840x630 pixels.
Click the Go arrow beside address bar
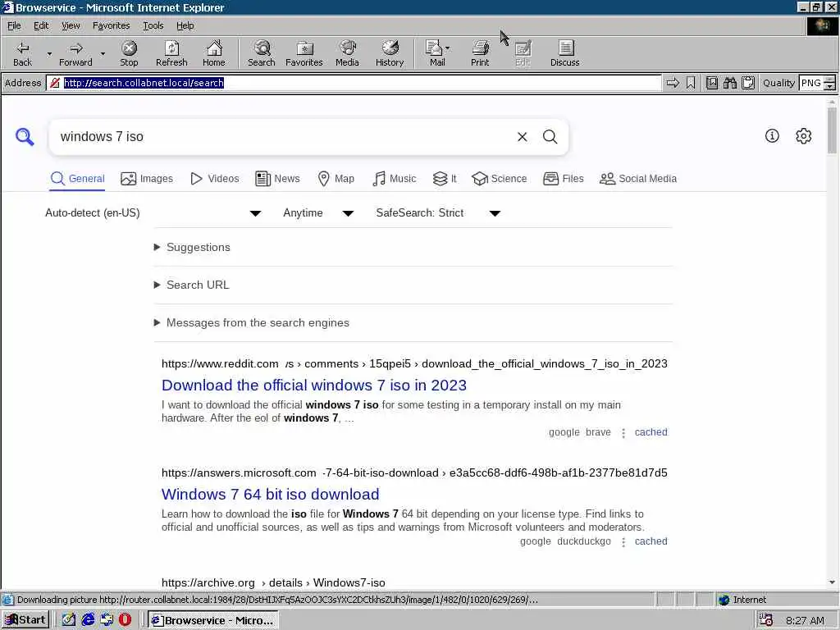pyautogui.click(x=673, y=83)
